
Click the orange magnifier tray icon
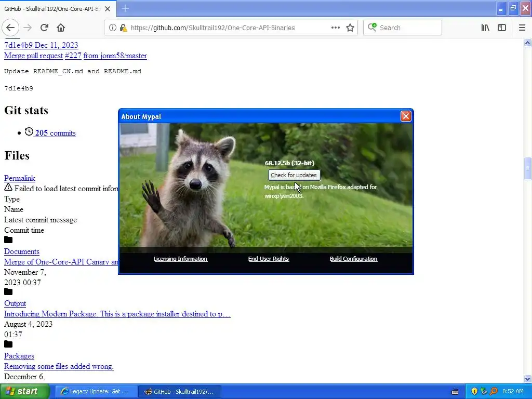(x=494, y=392)
